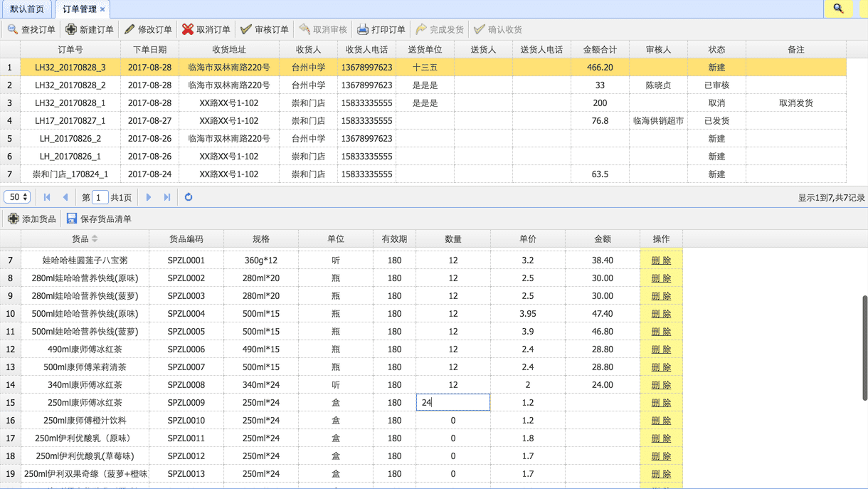This screenshot has width=868, height=489.
Task: Close the 订单管理 tab
Action: point(102,9)
